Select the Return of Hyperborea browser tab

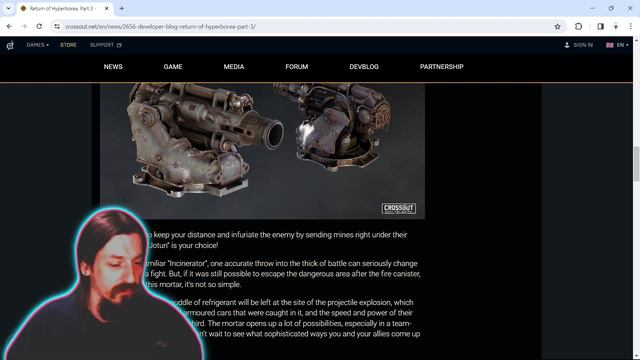point(65,9)
